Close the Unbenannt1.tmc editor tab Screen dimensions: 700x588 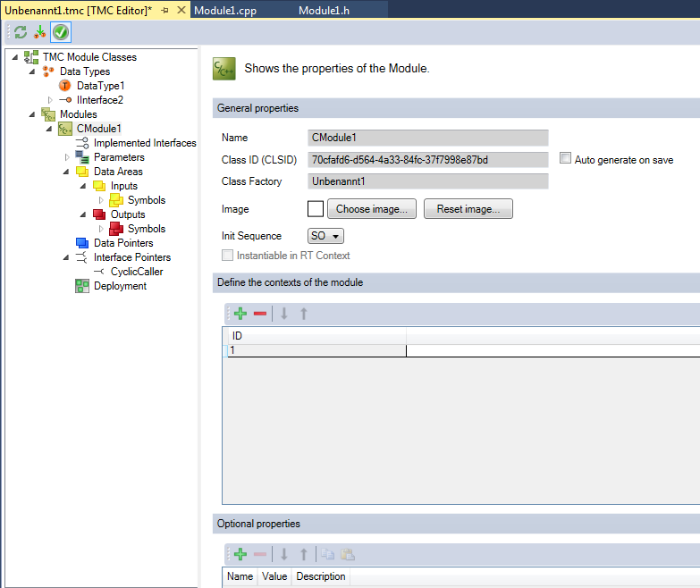click(181, 10)
